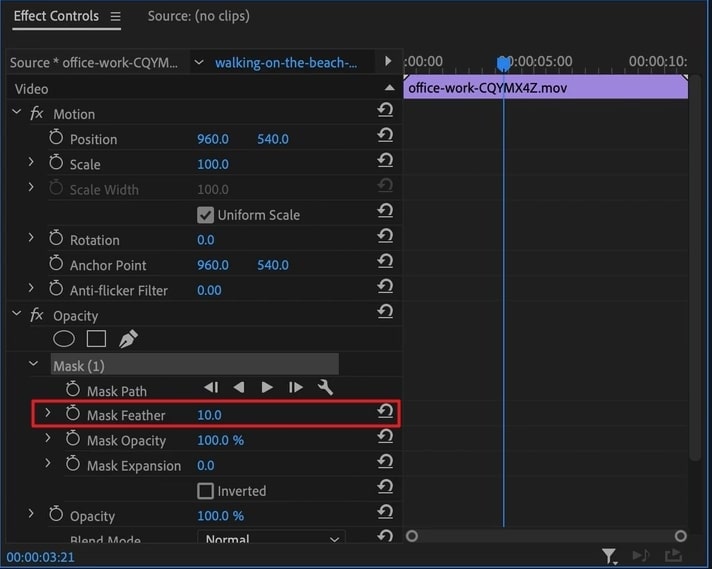
Task: Select the Effect Controls tab
Action: [x=56, y=16]
